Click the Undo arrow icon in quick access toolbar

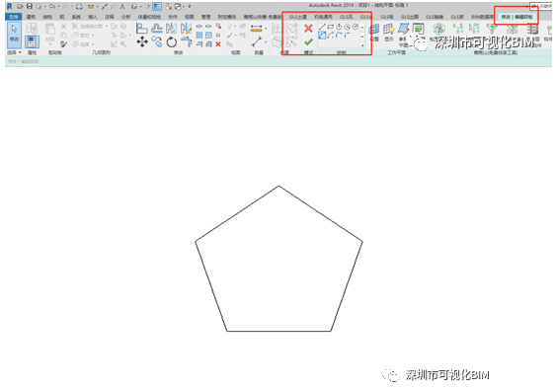click(x=52, y=6)
